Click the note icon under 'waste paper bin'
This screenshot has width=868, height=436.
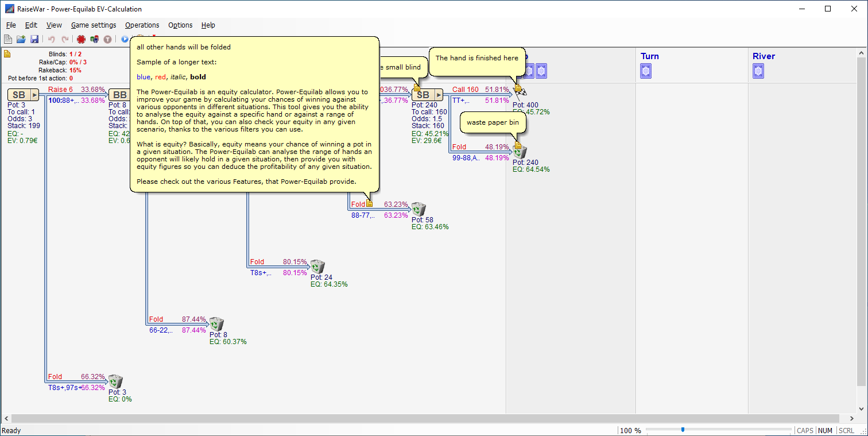pyautogui.click(x=518, y=145)
